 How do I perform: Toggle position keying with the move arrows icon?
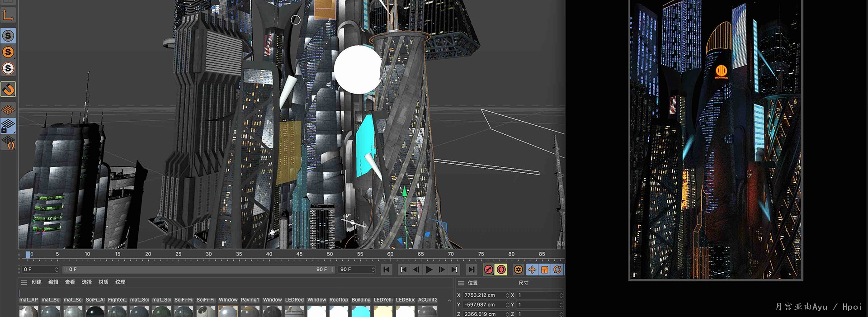[532, 270]
